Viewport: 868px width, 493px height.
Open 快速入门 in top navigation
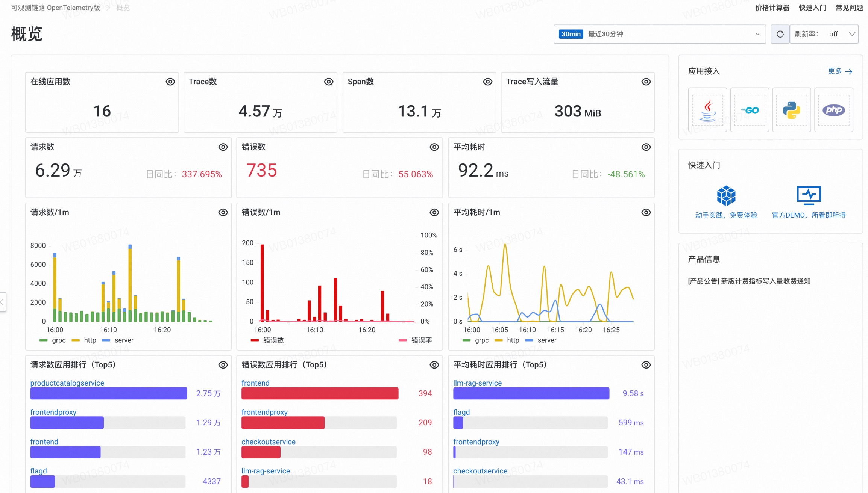pyautogui.click(x=812, y=8)
